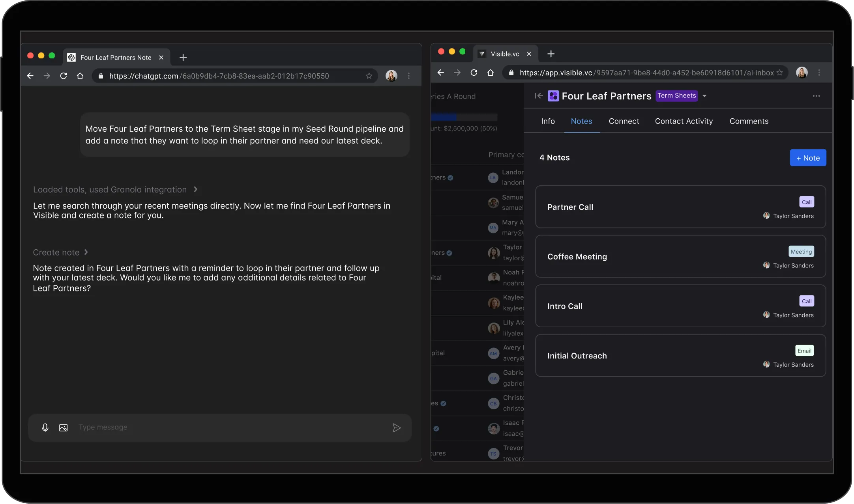This screenshot has width=854, height=504.
Task: Open the Partner Call note
Action: [x=680, y=207]
